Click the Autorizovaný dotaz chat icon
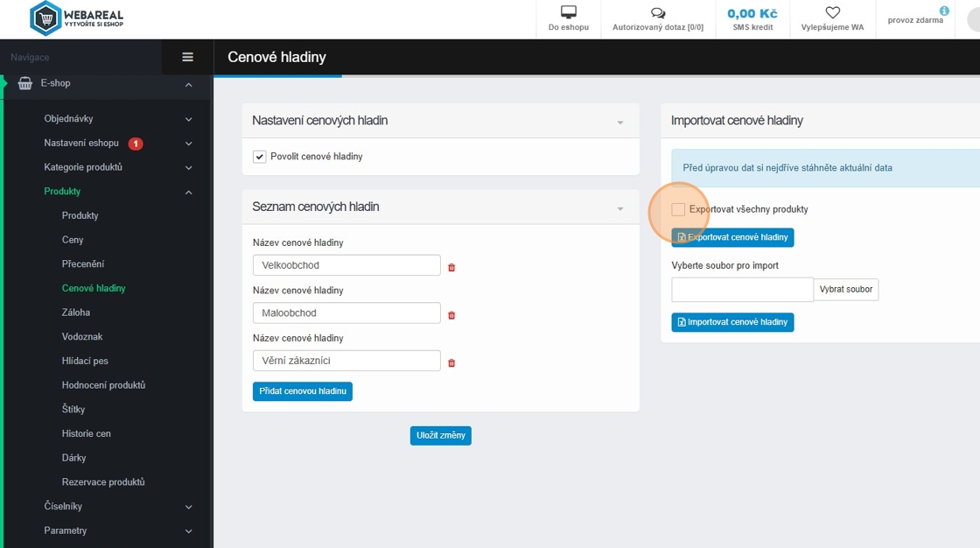Viewport: 980px width, 548px height. tap(657, 12)
